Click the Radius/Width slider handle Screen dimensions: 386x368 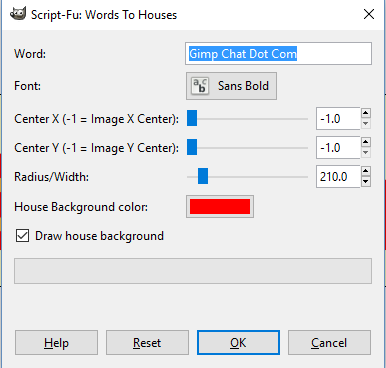[203, 176]
